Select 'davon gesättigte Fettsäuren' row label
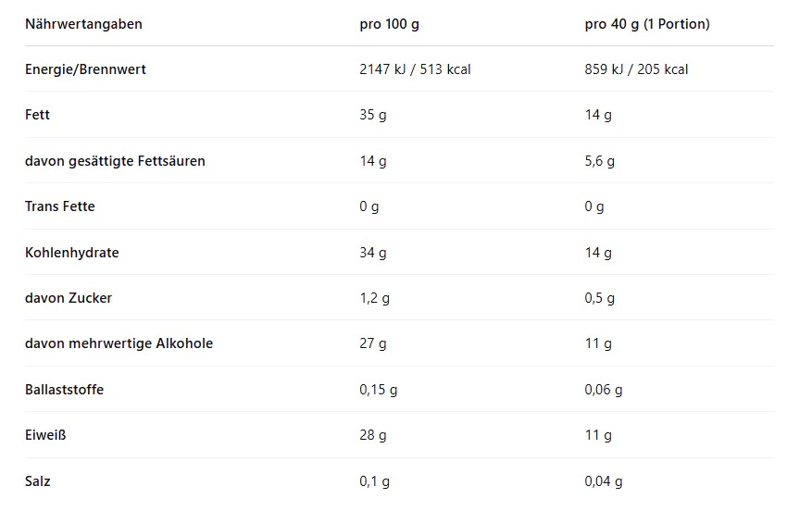 pos(115,161)
